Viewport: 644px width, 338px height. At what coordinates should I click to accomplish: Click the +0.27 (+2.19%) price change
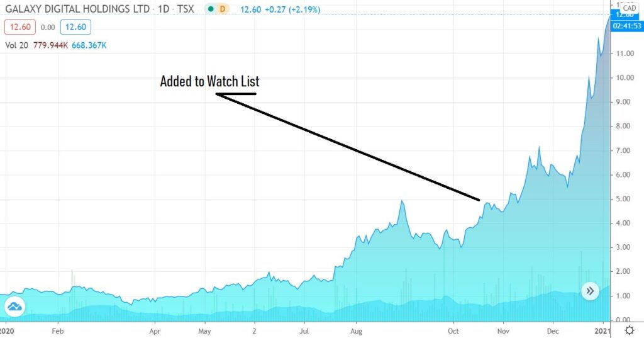(x=291, y=9)
